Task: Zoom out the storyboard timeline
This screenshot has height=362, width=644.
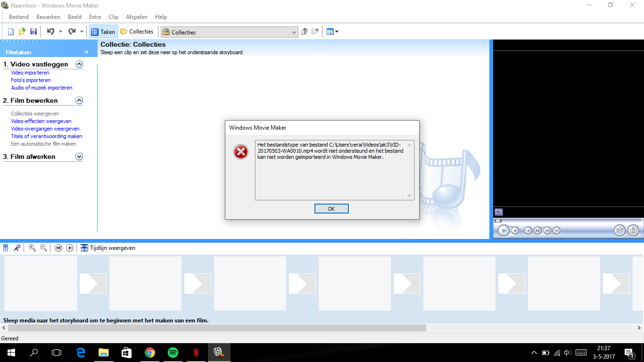Action: coord(43,248)
